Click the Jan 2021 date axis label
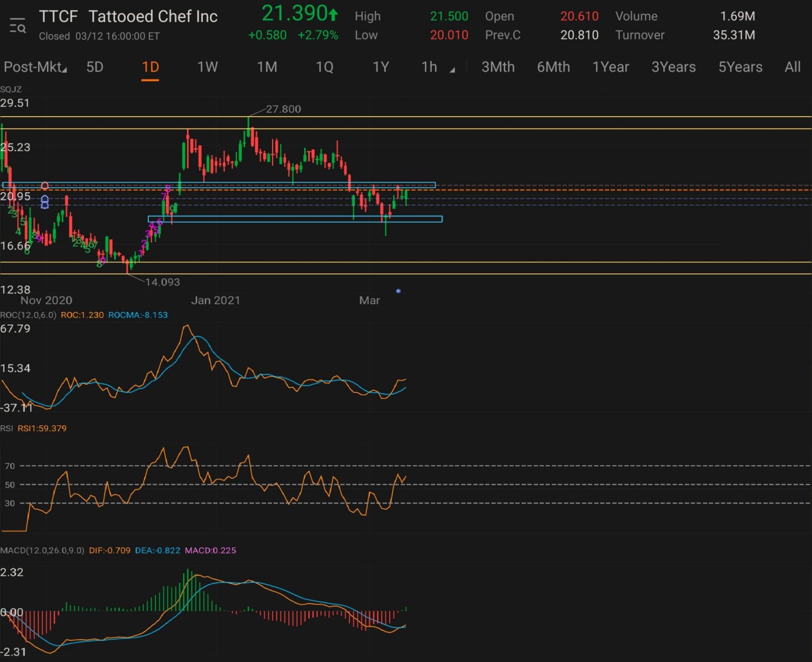Screen dimensions: 812x662 click(x=215, y=300)
